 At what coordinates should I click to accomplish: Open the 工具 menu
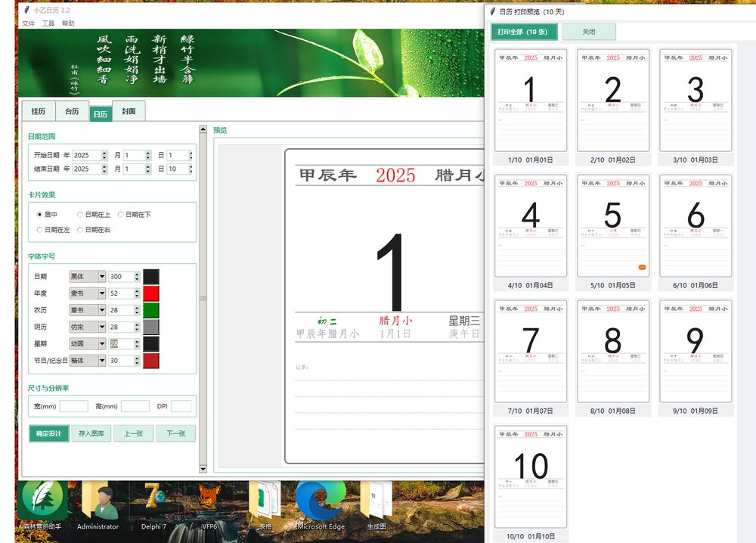[x=48, y=23]
